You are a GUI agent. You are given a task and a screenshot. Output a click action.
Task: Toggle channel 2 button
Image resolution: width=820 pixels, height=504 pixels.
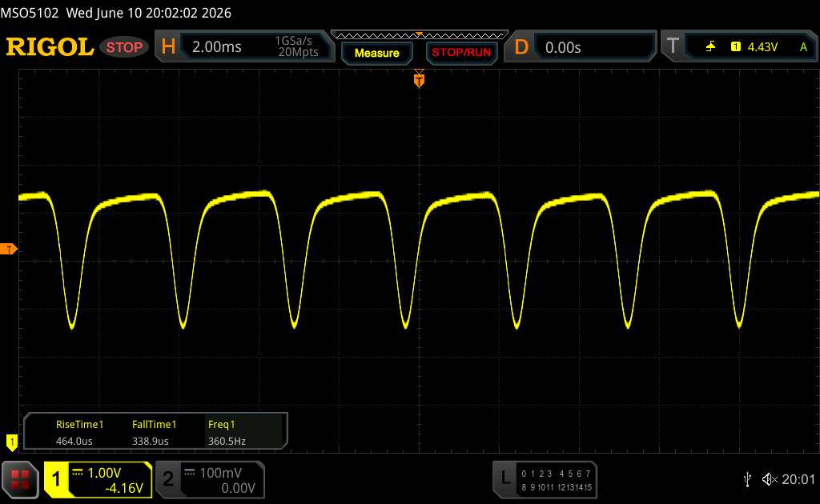coord(168,479)
